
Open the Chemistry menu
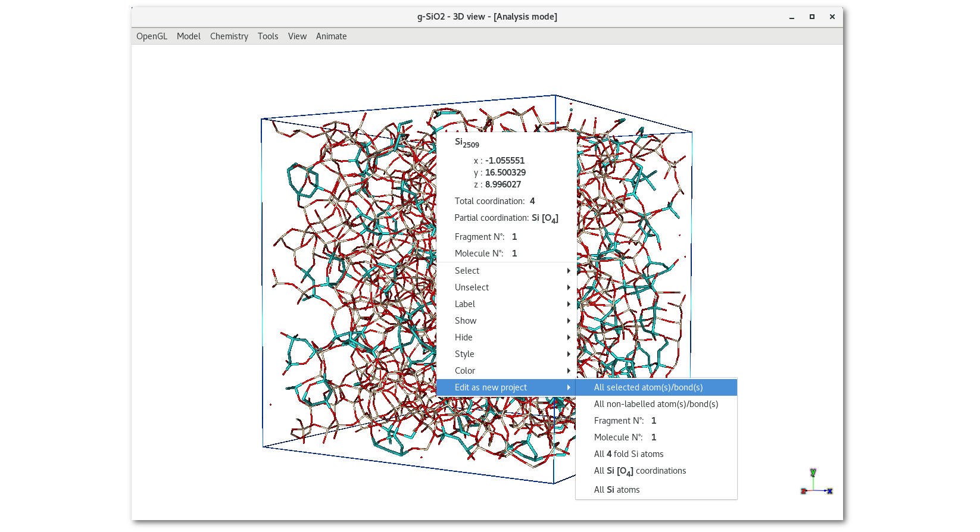[229, 36]
